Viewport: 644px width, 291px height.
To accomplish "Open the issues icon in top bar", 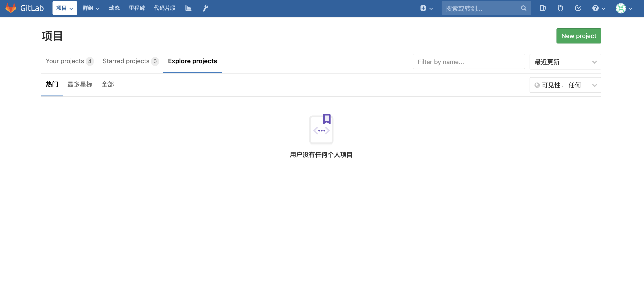I will point(543,8).
